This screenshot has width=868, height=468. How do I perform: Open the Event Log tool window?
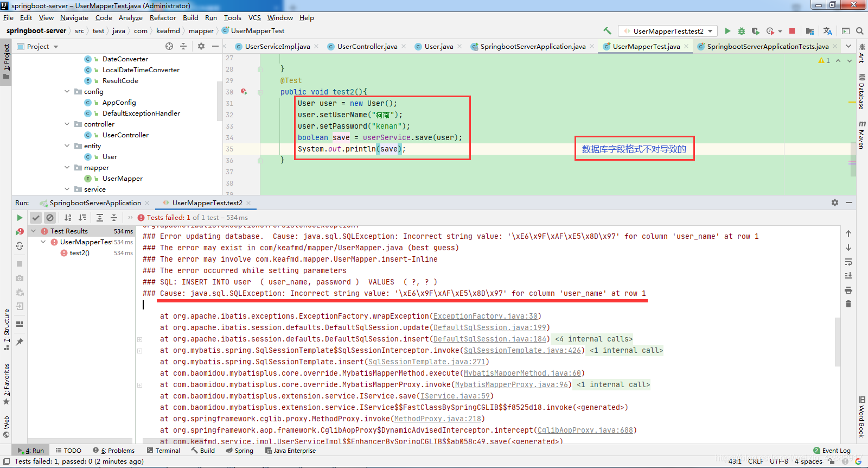832,451
